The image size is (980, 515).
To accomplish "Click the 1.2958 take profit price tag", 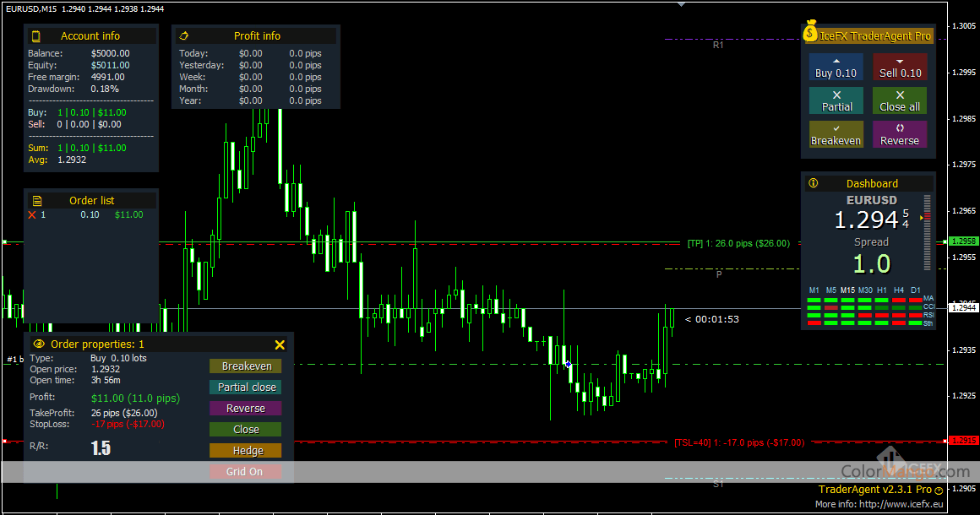I will (x=964, y=241).
